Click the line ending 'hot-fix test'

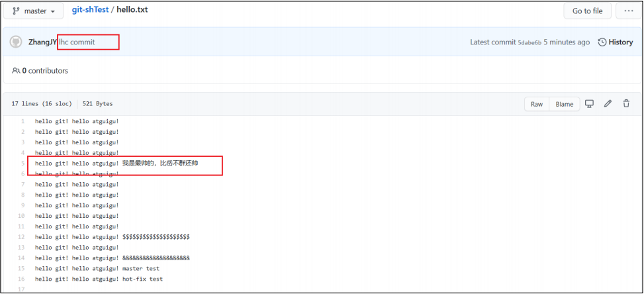99,279
